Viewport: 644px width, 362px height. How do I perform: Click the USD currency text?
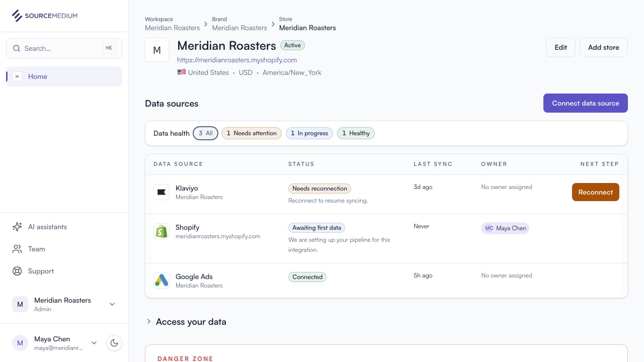click(x=246, y=72)
